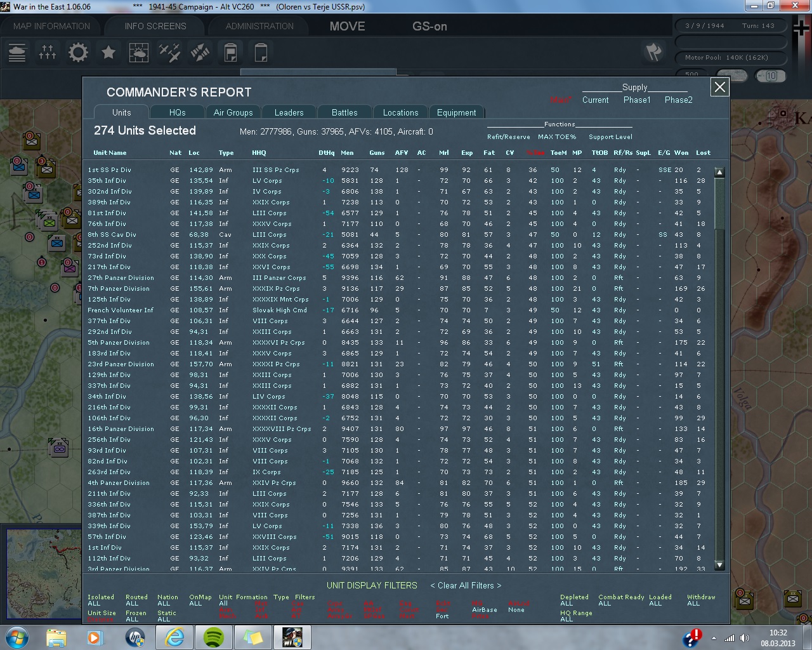Screen dimensions: 812x650
Task: Open the blank clipboard event log icon
Action: (x=261, y=52)
